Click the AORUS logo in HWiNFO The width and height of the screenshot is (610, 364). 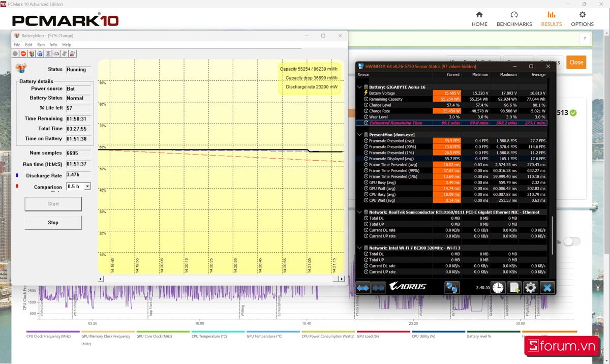click(408, 287)
